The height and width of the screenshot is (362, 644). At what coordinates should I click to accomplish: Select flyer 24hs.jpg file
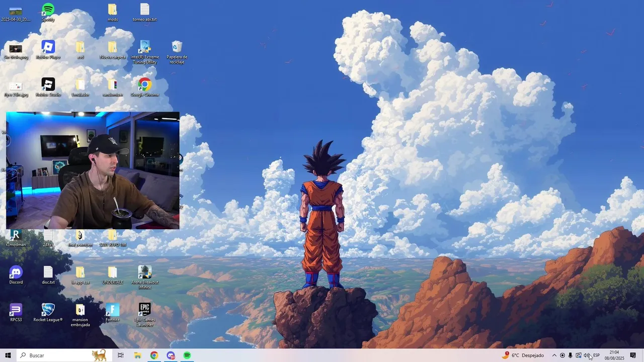[x=16, y=88]
